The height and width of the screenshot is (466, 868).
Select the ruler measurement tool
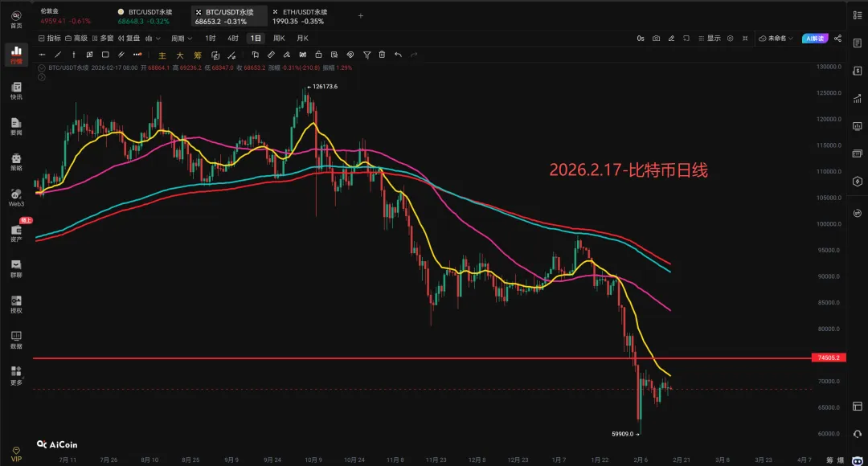[271, 55]
